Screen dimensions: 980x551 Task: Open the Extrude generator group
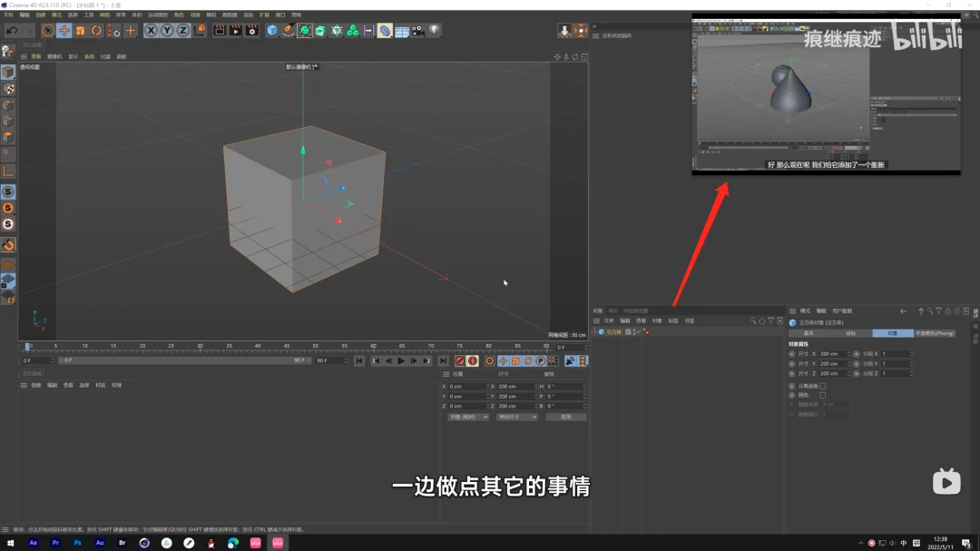pyautogui.click(x=320, y=30)
